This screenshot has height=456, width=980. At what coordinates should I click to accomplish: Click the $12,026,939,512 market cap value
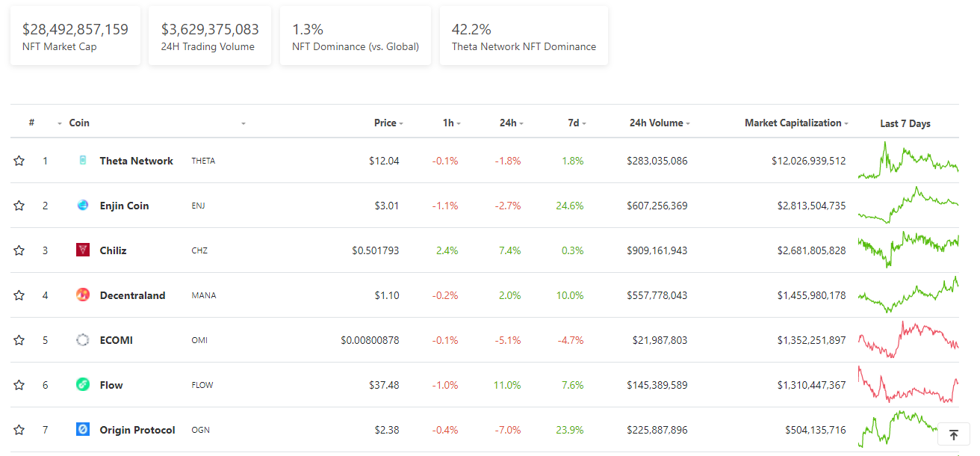[809, 161]
